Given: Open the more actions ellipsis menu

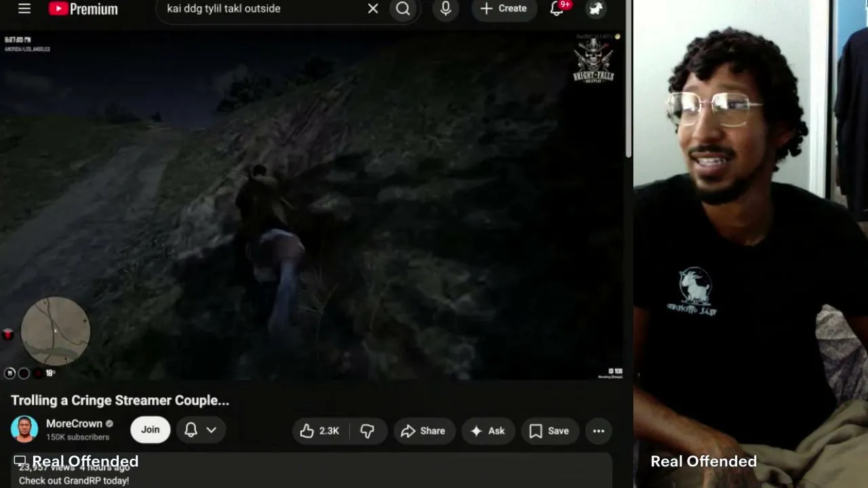Looking at the screenshot, I should 599,431.
